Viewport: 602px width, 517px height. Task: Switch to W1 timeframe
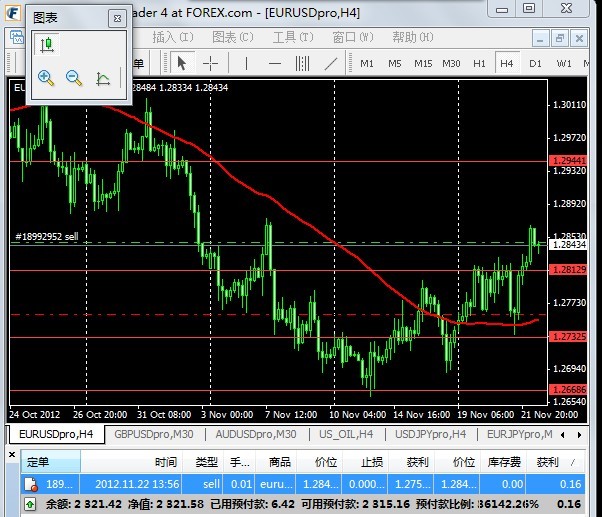tap(564, 63)
